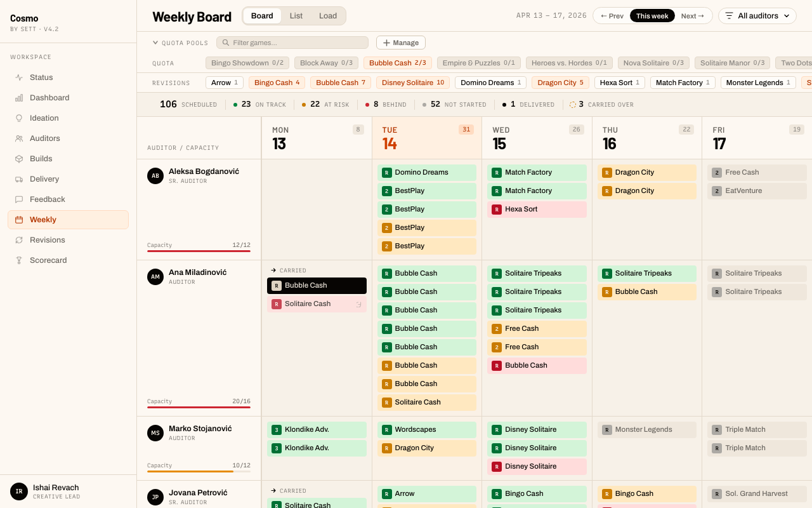Click the R badge on the Sol. Grand Harvest card

click(x=717, y=493)
